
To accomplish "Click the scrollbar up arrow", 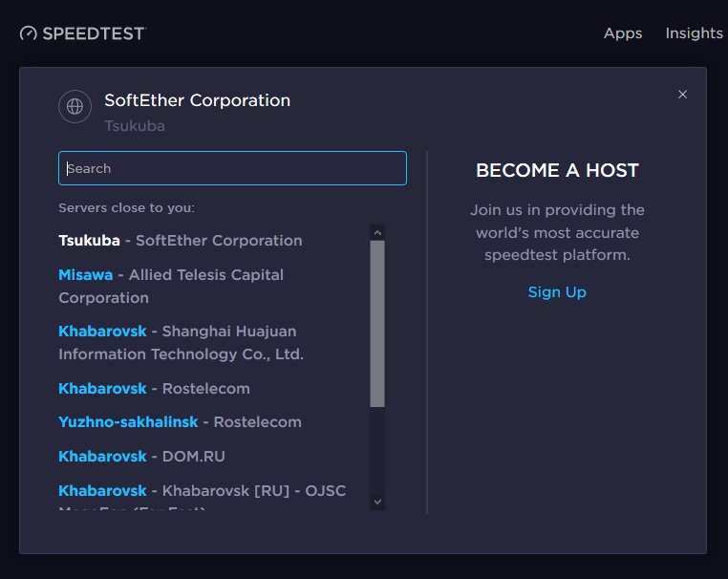I will [x=377, y=232].
